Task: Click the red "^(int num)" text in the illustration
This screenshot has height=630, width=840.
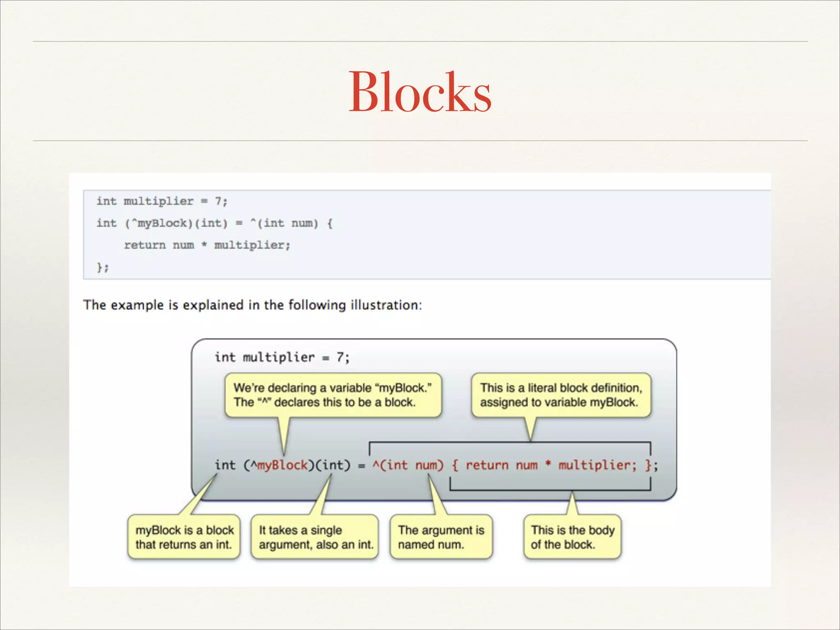Action: [408, 465]
